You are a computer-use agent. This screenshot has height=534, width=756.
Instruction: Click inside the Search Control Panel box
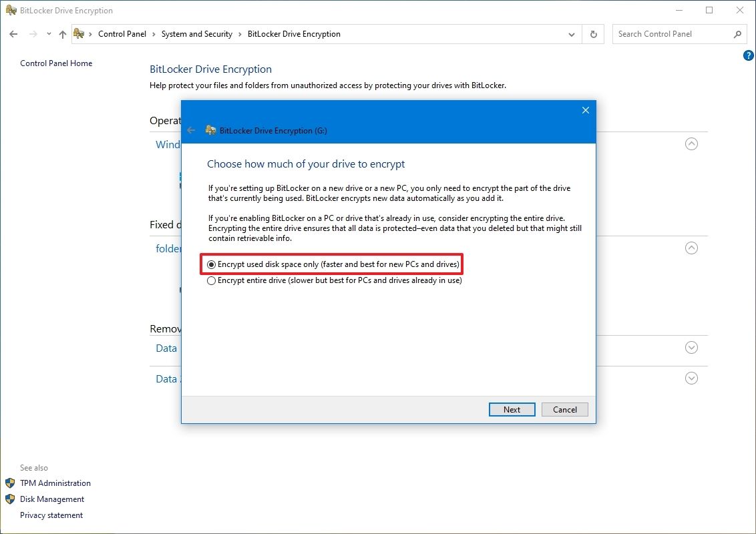668,33
